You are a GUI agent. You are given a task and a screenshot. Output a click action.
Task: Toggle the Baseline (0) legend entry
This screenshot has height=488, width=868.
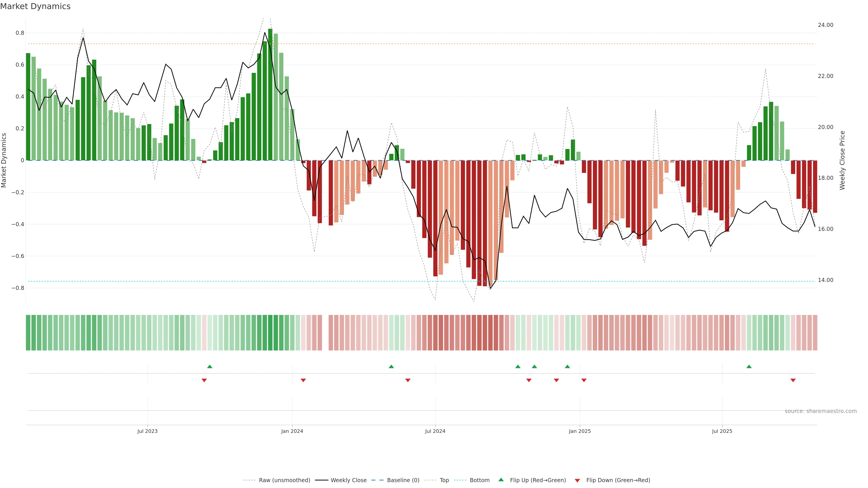[x=403, y=480]
